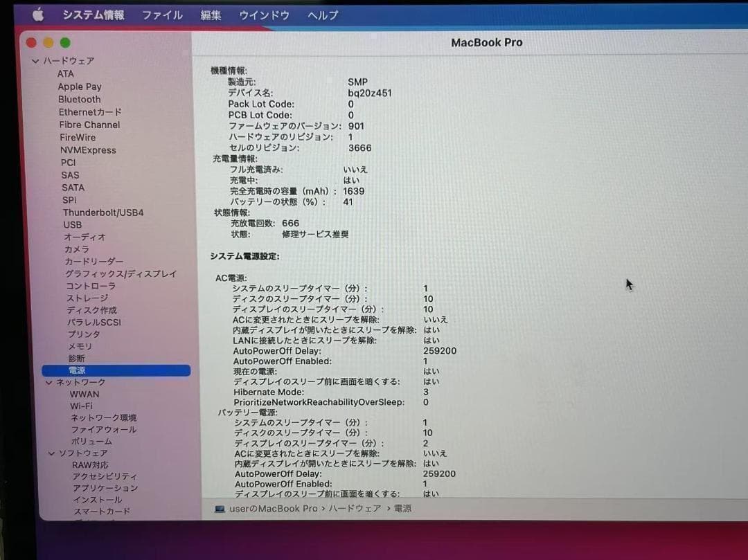Image resolution: width=748 pixels, height=560 pixels.
Task: Select ATA in the sidebar
Action: tap(65, 74)
